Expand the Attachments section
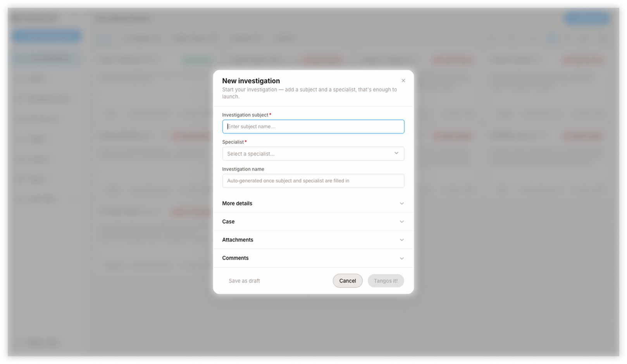 point(313,240)
